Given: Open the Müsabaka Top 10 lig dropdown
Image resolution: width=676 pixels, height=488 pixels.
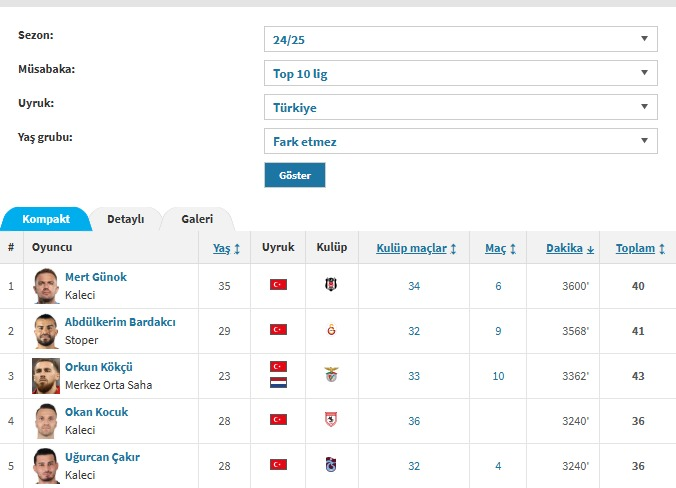Looking at the screenshot, I should (x=460, y=73).
